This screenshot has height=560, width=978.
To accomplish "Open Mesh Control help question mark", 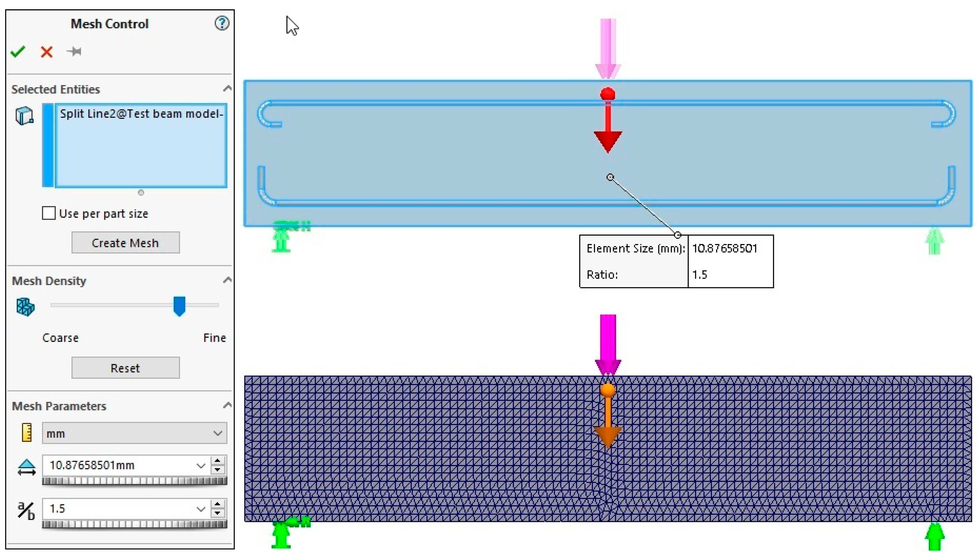I will tap(222, 24).
